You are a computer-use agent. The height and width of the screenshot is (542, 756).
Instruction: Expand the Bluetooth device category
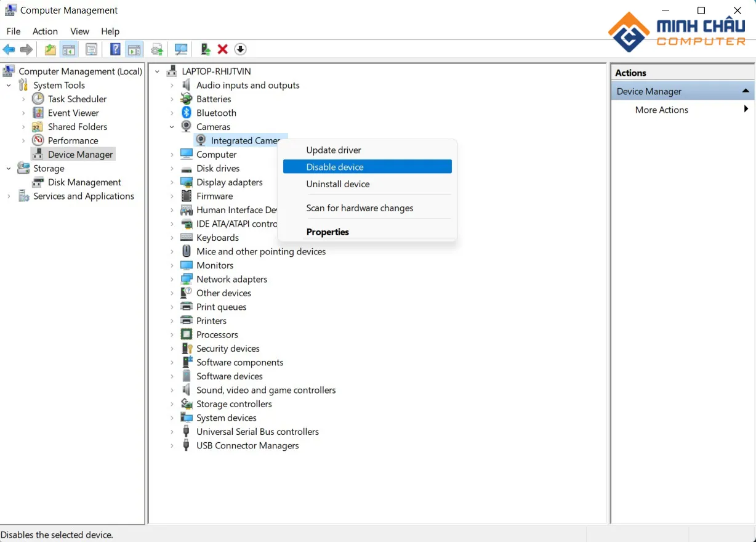(172, 113)
